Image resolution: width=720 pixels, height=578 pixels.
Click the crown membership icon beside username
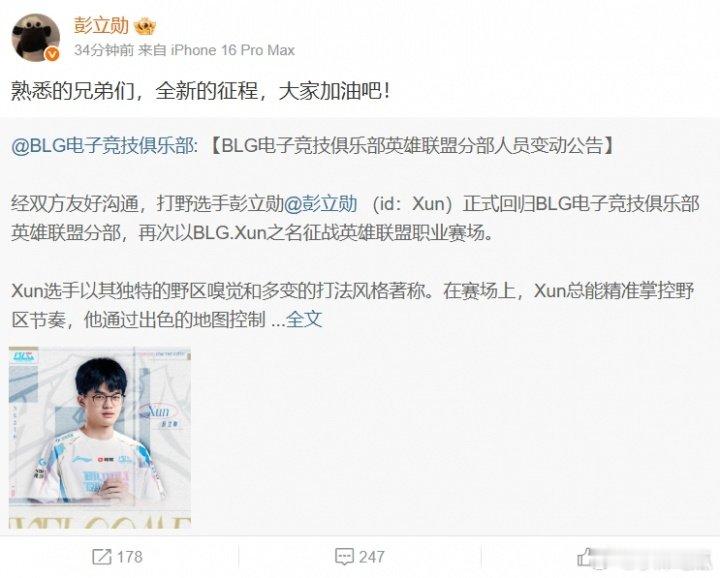pyautogui.click(x=145, y=27)
